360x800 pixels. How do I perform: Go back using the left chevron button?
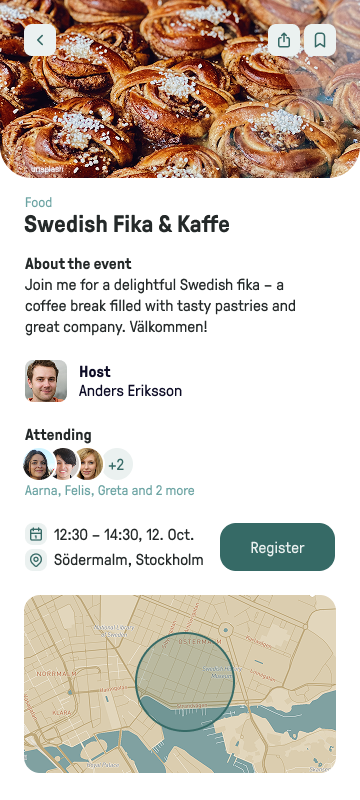(x=40, y=40)
